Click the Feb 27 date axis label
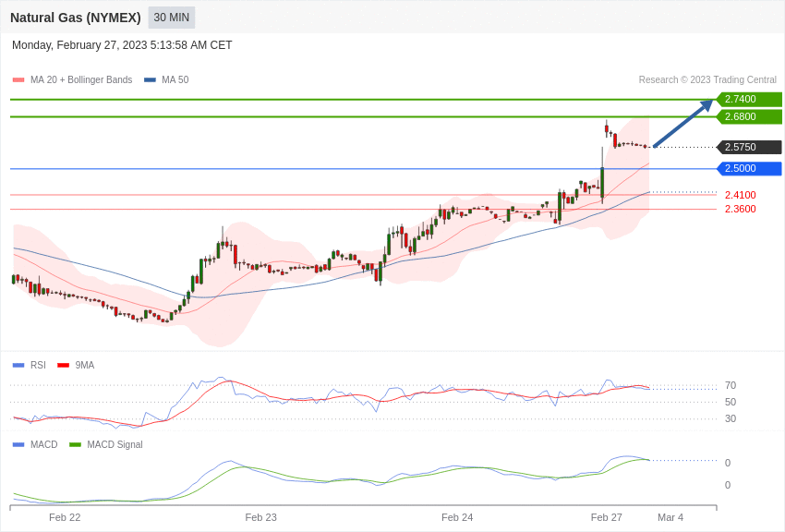The image size is (785, 532). (606, 517)
